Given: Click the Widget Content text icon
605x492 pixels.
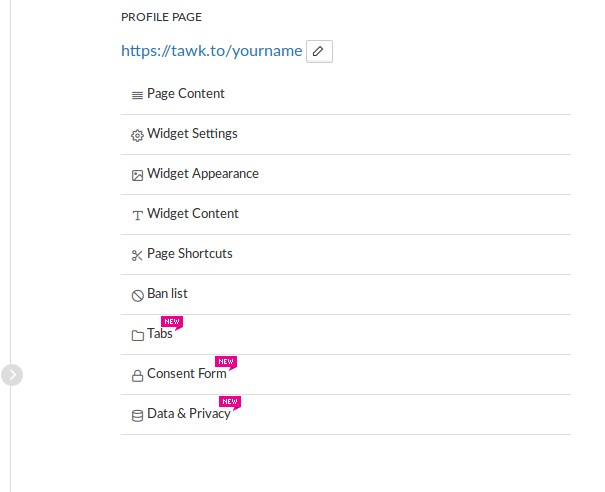Looking at the screenshot, I should click(x=137, y=215).
